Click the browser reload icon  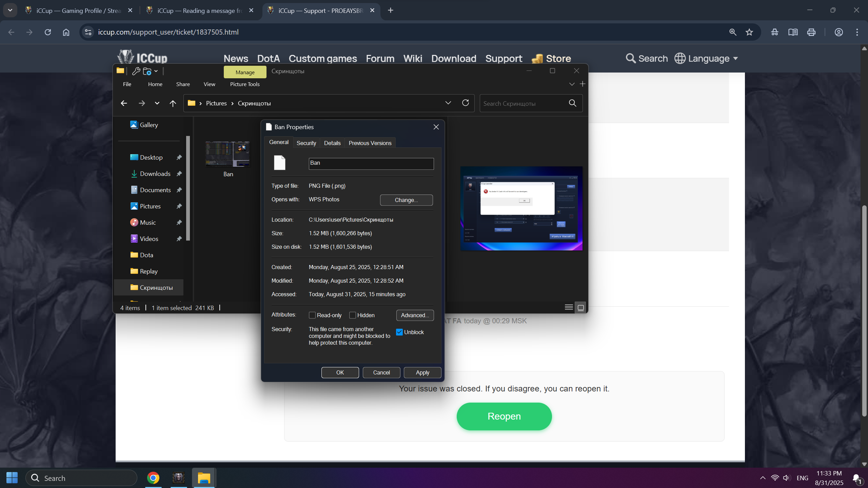tap(48, 32)
